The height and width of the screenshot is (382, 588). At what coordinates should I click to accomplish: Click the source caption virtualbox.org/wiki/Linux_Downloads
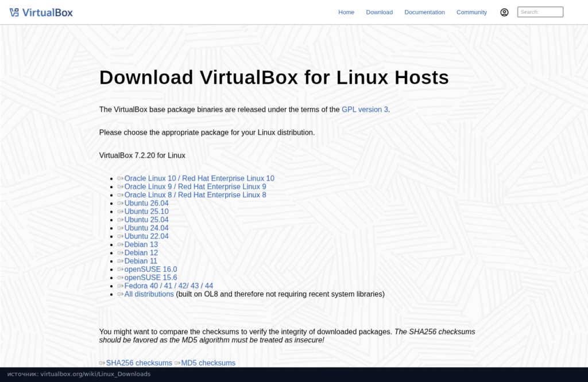(79, 374)
